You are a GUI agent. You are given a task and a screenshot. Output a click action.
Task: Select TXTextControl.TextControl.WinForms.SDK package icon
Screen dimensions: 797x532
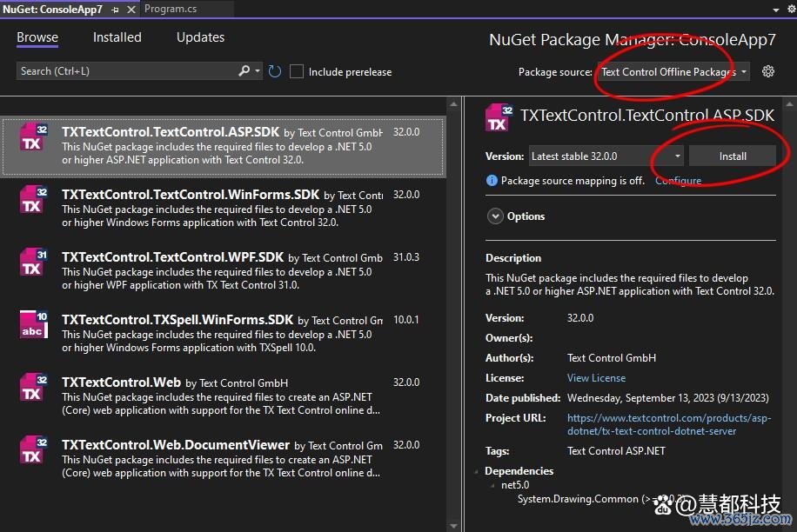point(34,200)
